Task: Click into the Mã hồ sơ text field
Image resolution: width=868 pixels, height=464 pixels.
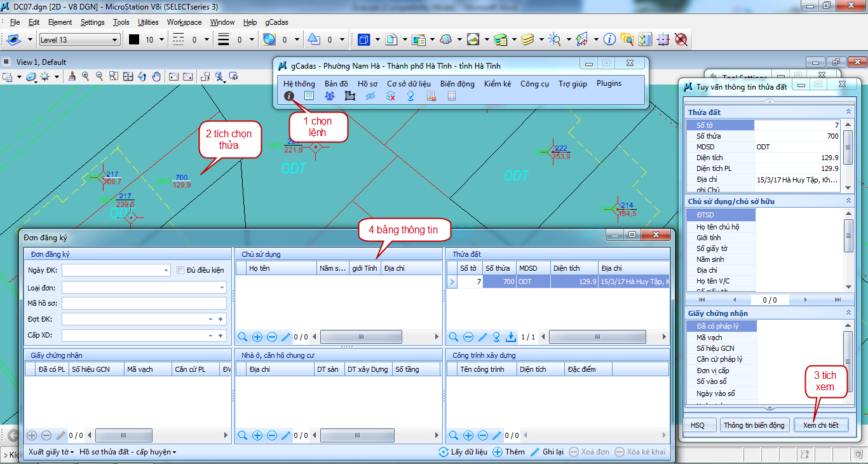Action: coord(144,303)
